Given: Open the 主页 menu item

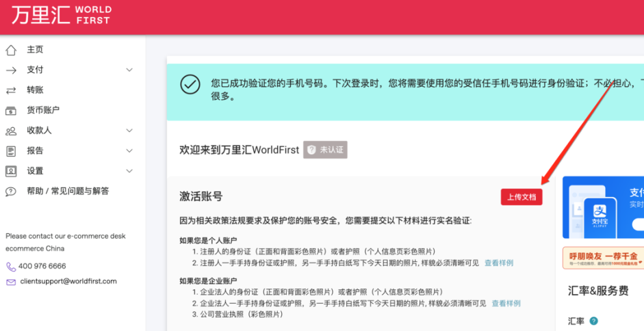Looking at the screenshot, I should pos(35,50).
